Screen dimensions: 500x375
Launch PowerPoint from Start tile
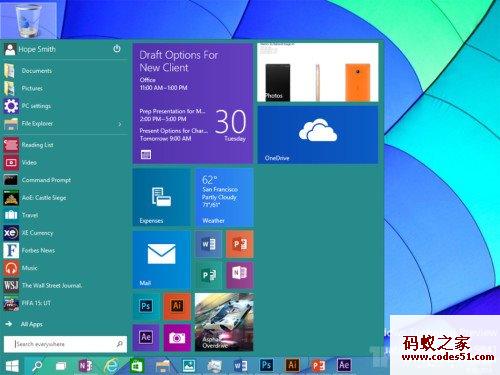240,244
